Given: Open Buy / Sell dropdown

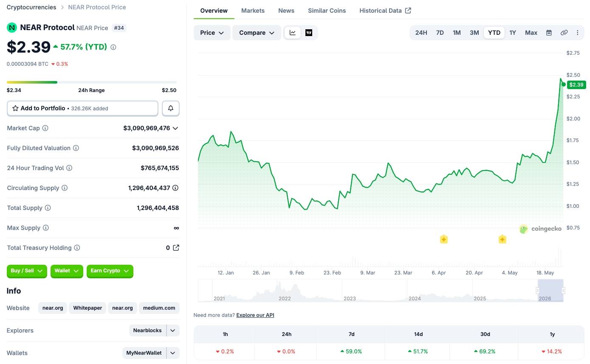Looking at the screenshot, I should (27, 271).
